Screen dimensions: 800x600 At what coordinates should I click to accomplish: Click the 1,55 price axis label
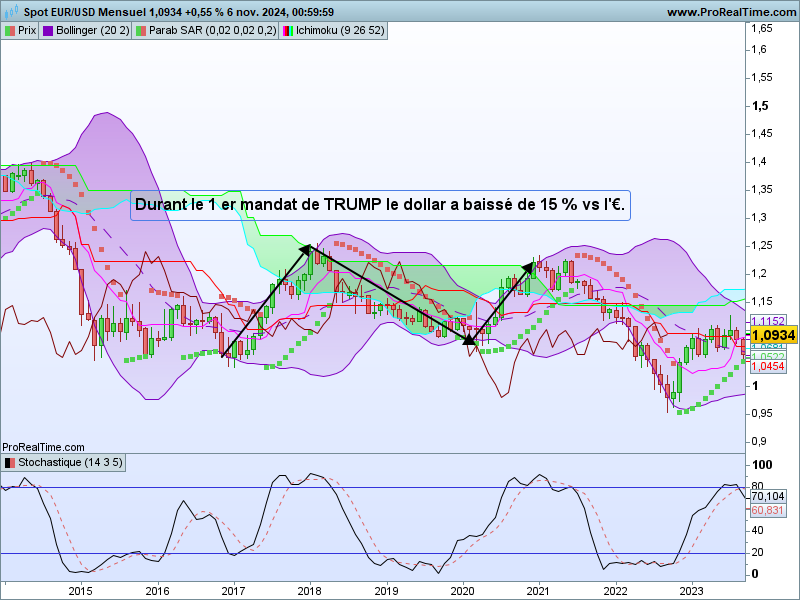762,78
